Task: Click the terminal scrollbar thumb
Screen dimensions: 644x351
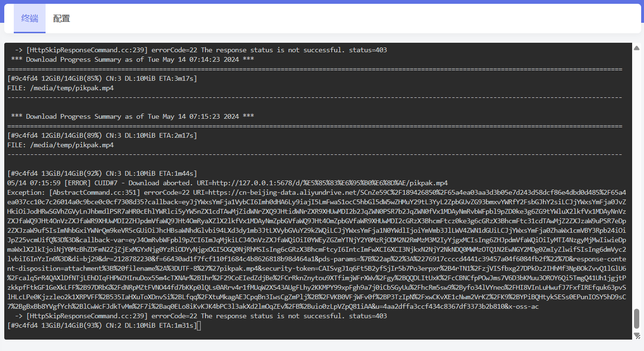Action: 637,318
